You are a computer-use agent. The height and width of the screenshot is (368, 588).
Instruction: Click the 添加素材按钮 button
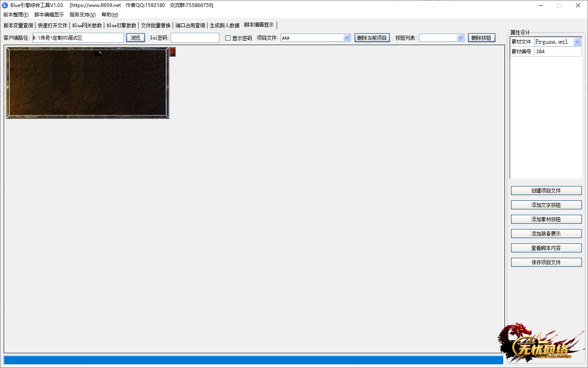[546, 219]
